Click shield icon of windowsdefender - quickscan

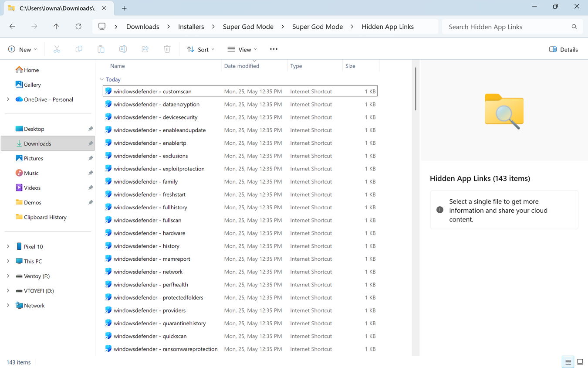(108, 336)
